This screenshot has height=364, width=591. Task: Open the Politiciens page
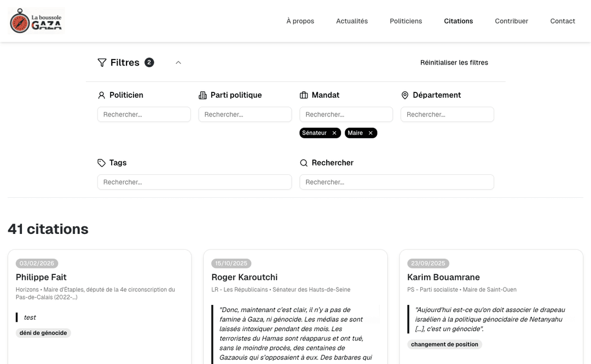(x=405, y=21)
